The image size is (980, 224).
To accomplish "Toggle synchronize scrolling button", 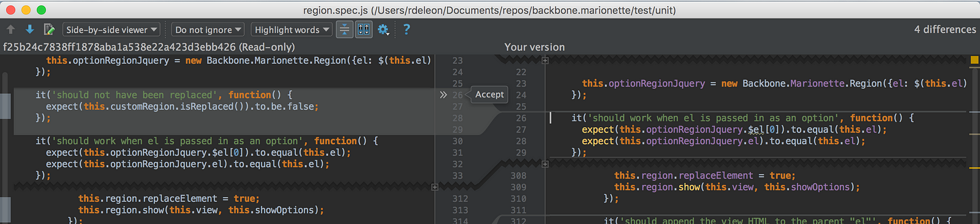I will (x=364, y=29).
